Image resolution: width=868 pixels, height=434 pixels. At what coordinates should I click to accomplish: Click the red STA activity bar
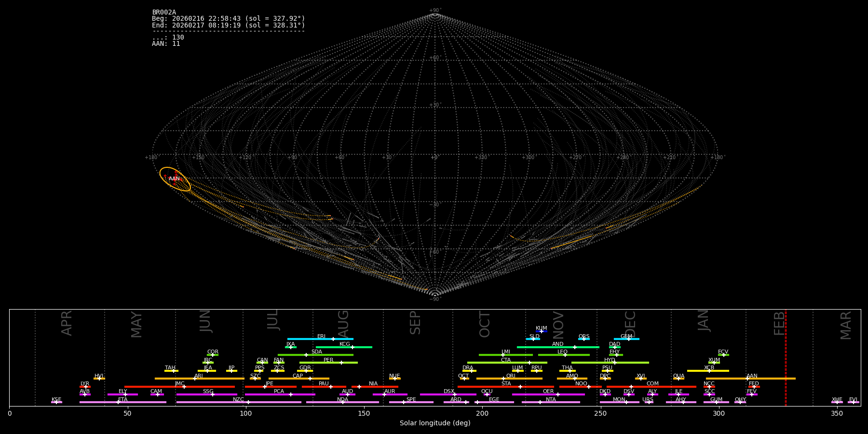coord(506,387)
